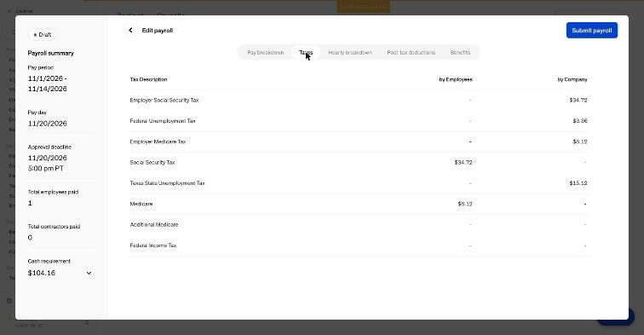Click the Federal Unemployment Tax row label
Image resolution: width=644 pixels, height=335 pixels.
tap(163, 121)
